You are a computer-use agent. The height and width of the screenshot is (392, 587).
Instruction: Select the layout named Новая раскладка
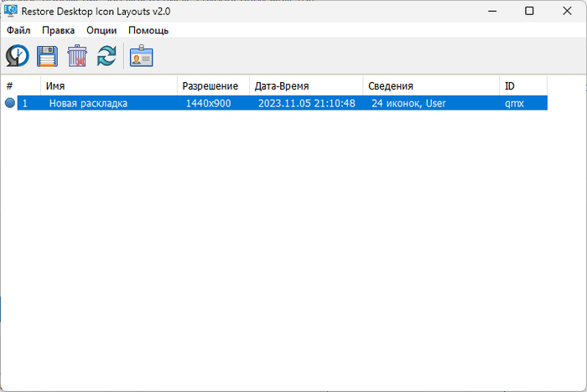pyautogui.click(x=88, y=103)
